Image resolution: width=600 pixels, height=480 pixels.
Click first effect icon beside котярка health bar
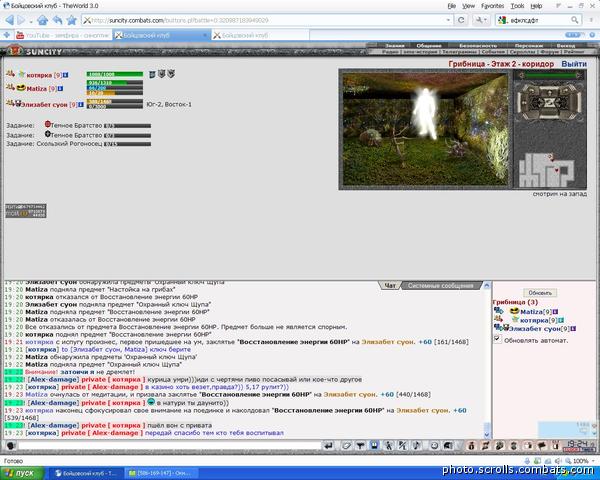coord(152,74)
